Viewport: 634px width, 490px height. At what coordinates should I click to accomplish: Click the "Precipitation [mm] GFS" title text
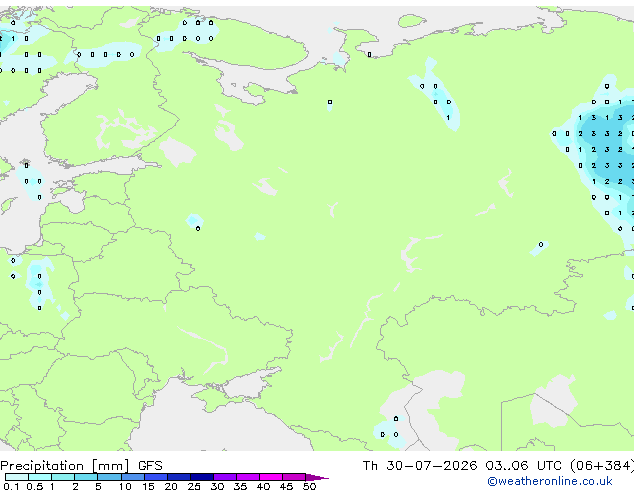pos(81,466)
